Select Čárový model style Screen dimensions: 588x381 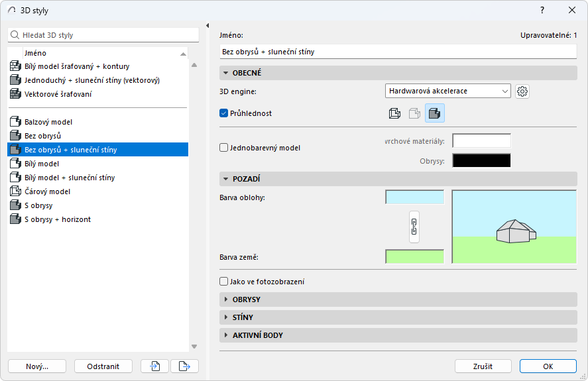coord(97,191)
